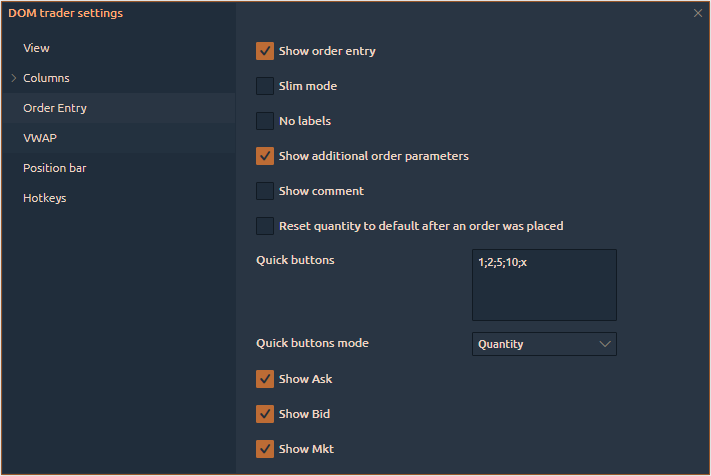This screenshot has width=711, height=476.
Task: Close the DOM trader settings dialog
Action: 698,13
